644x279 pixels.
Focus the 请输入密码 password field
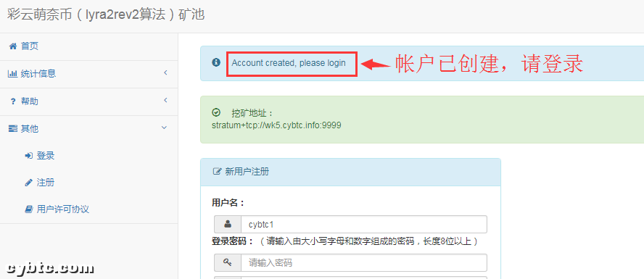coord(364,262)
